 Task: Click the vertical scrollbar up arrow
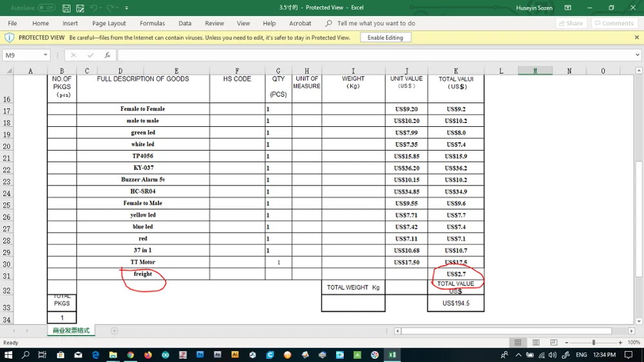tap(639, 71)
